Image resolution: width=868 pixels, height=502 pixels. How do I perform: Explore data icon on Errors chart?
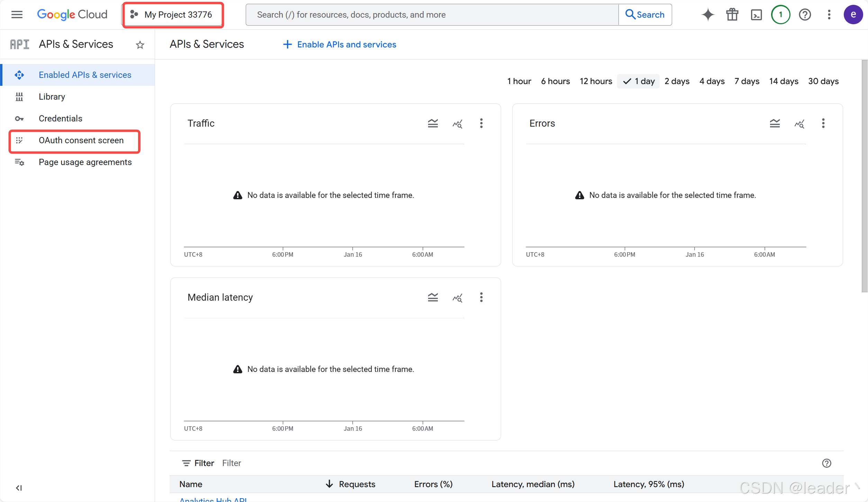(799, 124)
